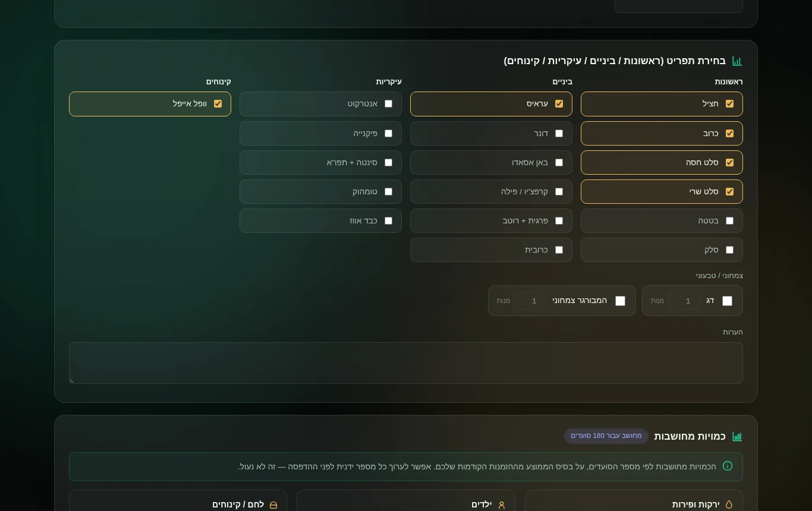This screenshot has width=812, height=511.
Task: Check the פרגית + רוטב checkbox
Action: 559,221
